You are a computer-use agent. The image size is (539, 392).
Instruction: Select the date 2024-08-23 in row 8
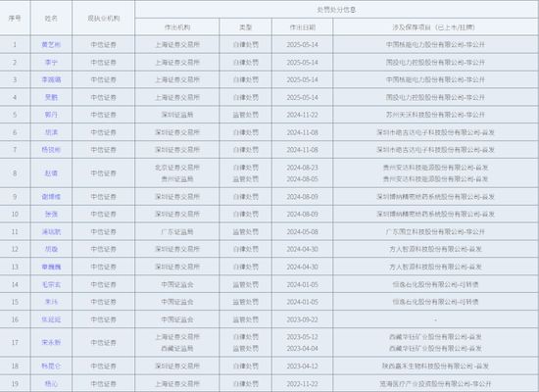(302, 168)
